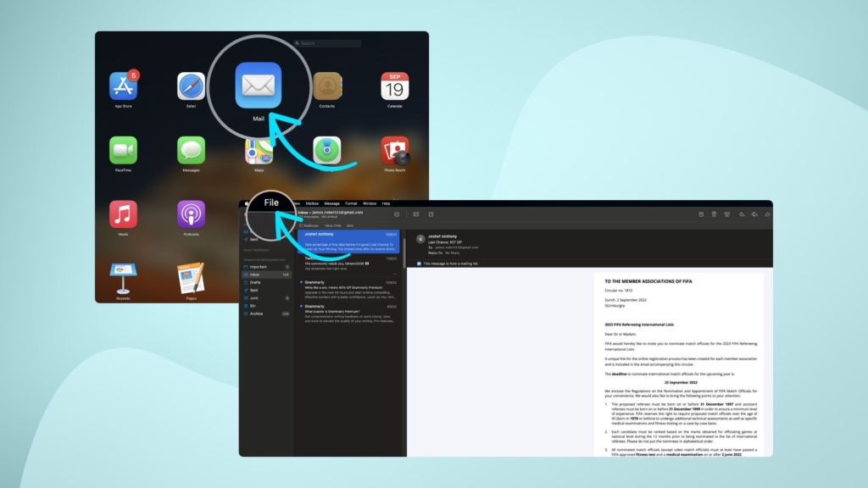Click the Launchpad Search field

pos(327,43)
